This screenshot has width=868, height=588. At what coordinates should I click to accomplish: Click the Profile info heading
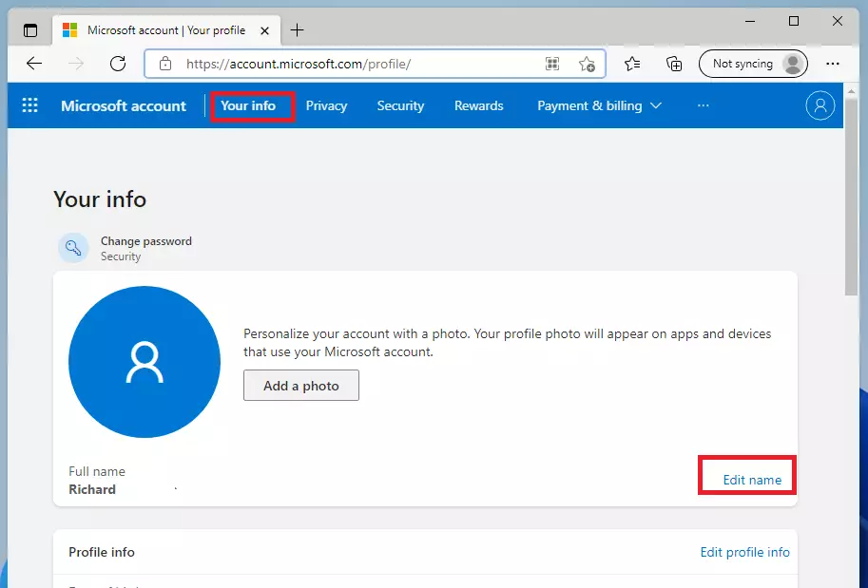point(102,552)
